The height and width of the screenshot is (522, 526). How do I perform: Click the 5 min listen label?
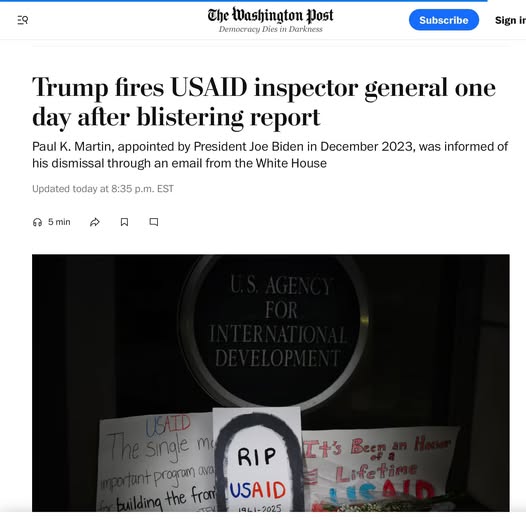[x=59, y=222]
